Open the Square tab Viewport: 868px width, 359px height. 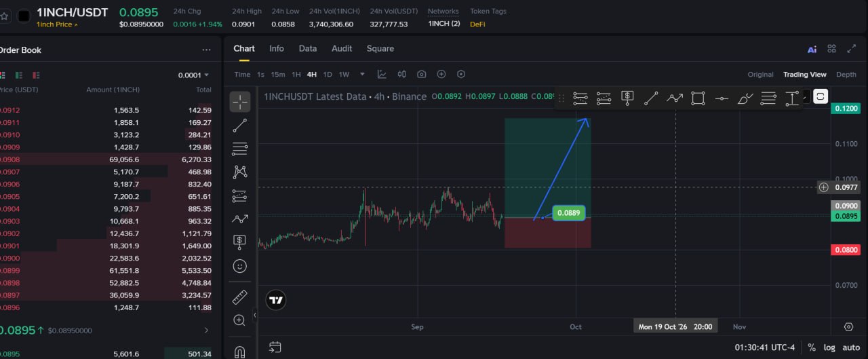click(x=380, y=48)
